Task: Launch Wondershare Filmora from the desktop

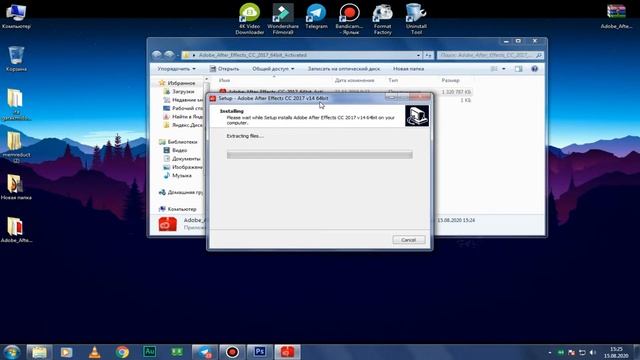Action: coord(283,19)
